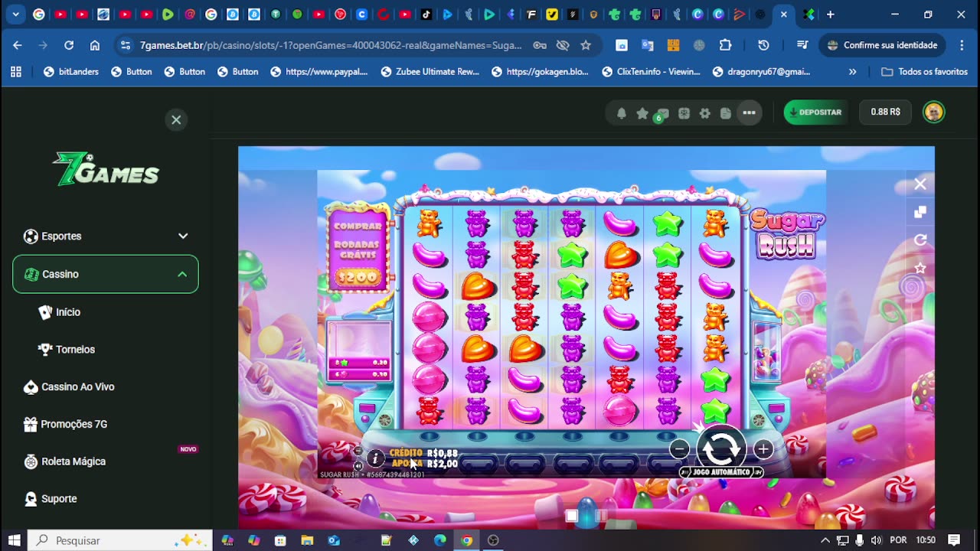
Task: Close the sidebar with X button
Action: coord(176,119)
